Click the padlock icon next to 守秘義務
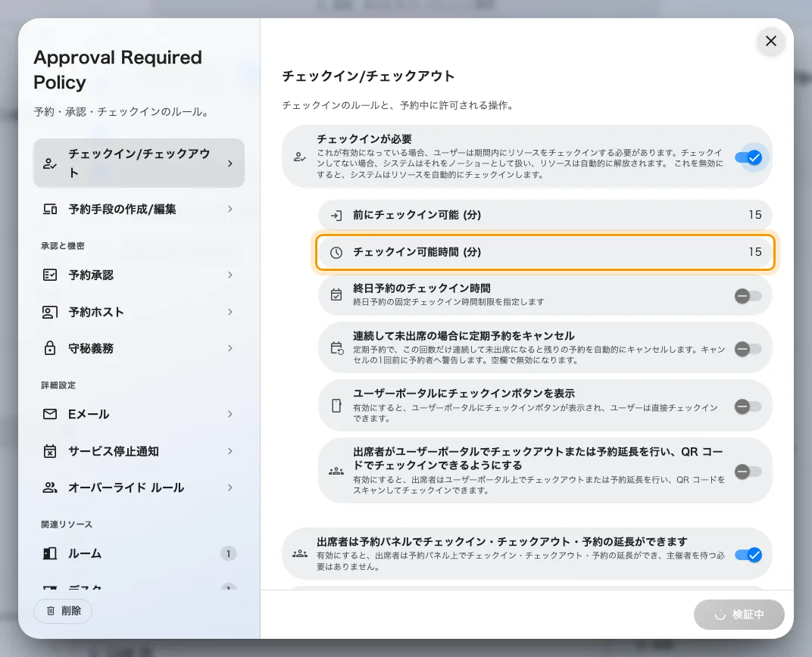Screen dimensions: 812x657 (x=50, y=348)
